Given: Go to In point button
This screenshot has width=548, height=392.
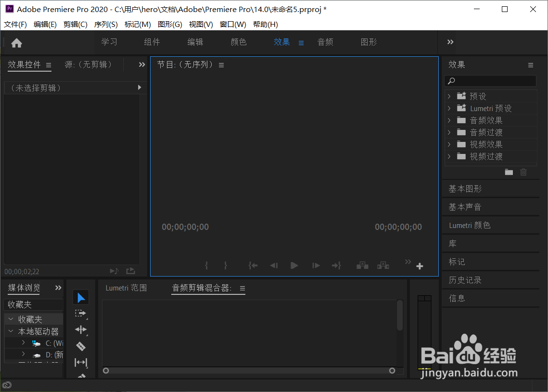Looking at the screenshot, I should coord(253,266).
